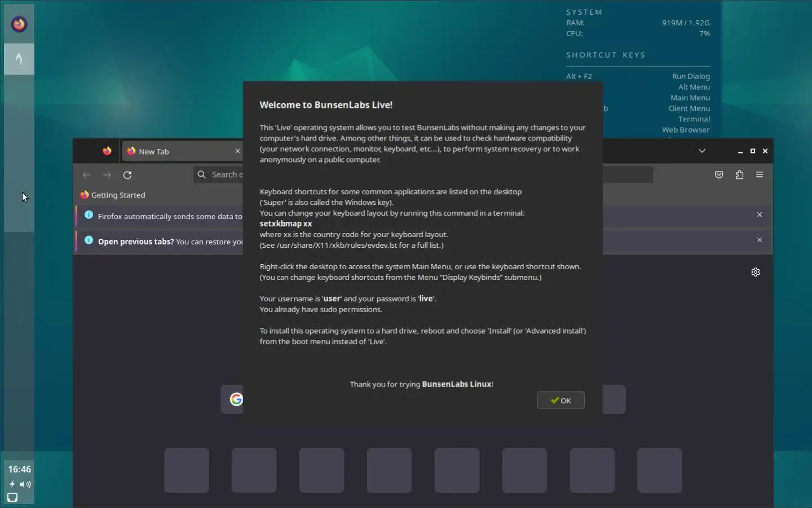
Task: Minimize the Firefox window
Action: [x=740, y=151]
